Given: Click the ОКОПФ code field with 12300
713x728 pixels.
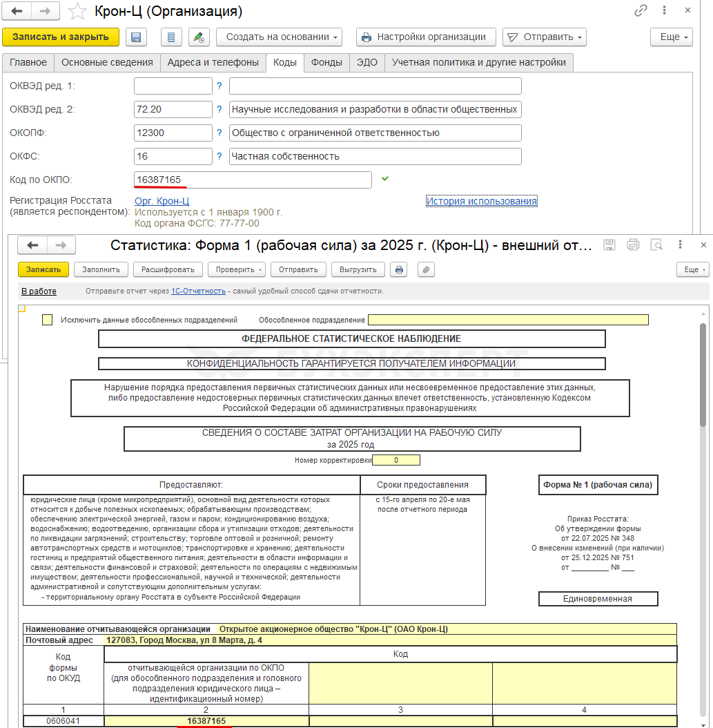Looking at the screenshot, I should click(x=173, y=133).
